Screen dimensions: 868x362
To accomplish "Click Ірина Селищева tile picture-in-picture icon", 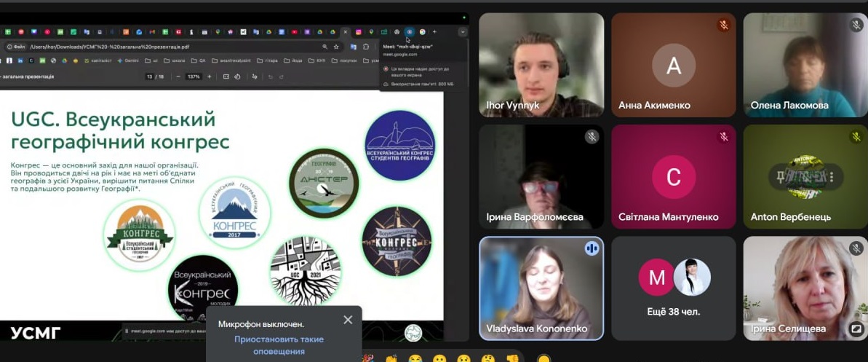I will click(856, 328).
